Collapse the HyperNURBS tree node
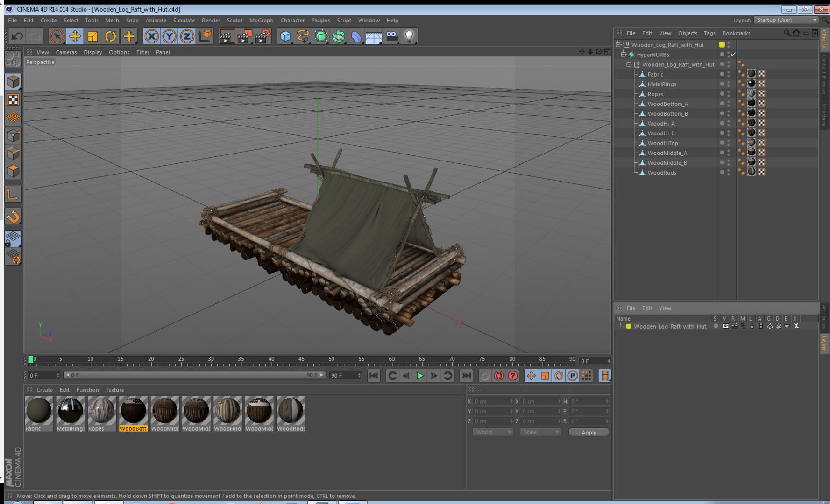The width and height of the screenshot is (830, 504). click(623, 55)
